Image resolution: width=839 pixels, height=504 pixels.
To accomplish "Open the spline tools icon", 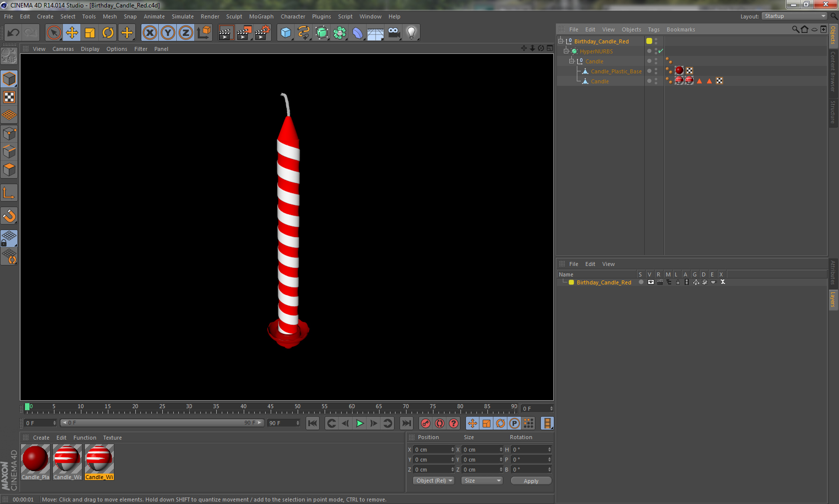I will coord(304,33).
